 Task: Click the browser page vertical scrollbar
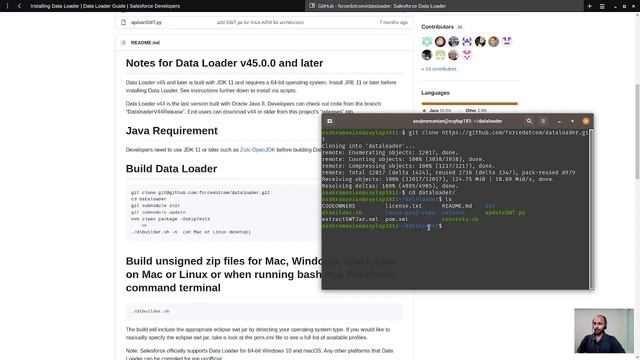click(637, 131)
